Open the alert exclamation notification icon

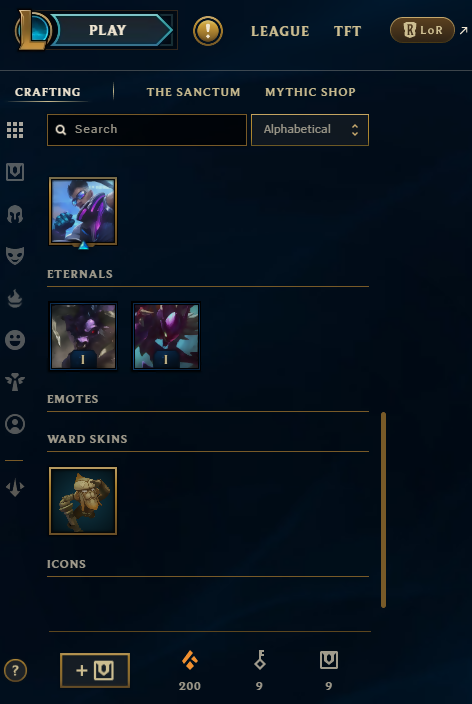click(208, 31)
